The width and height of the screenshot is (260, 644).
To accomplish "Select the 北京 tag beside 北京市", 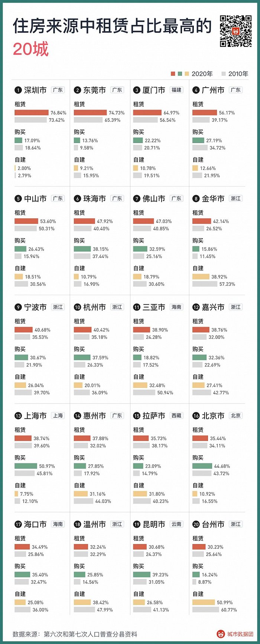I will point(236,415).
